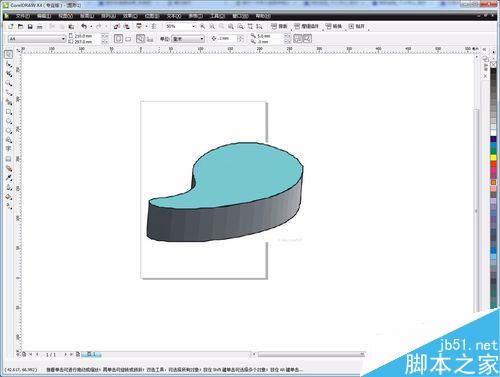The height and width of the screenshot is (377, 500).
Task: Open the View menu
Action: pos(65,16)
